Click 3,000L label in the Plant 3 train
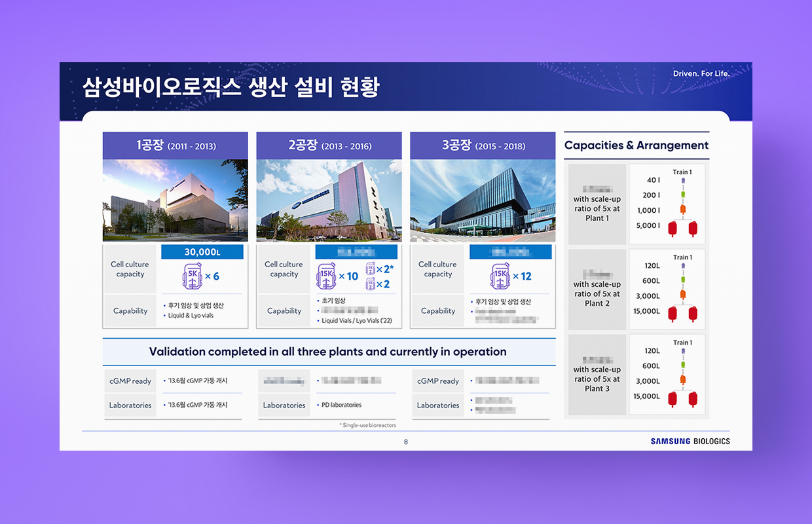Viewport: 812px width, 524px height. (x=648, y=381)
